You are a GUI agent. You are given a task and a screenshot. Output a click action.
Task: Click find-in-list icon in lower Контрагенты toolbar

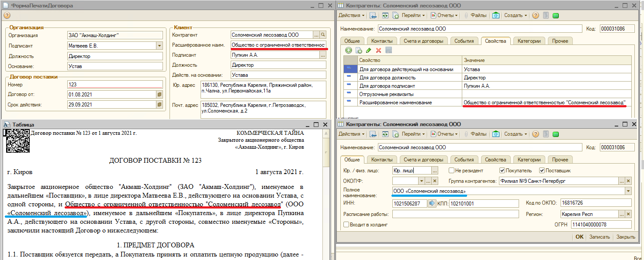(x=373, y=134)
